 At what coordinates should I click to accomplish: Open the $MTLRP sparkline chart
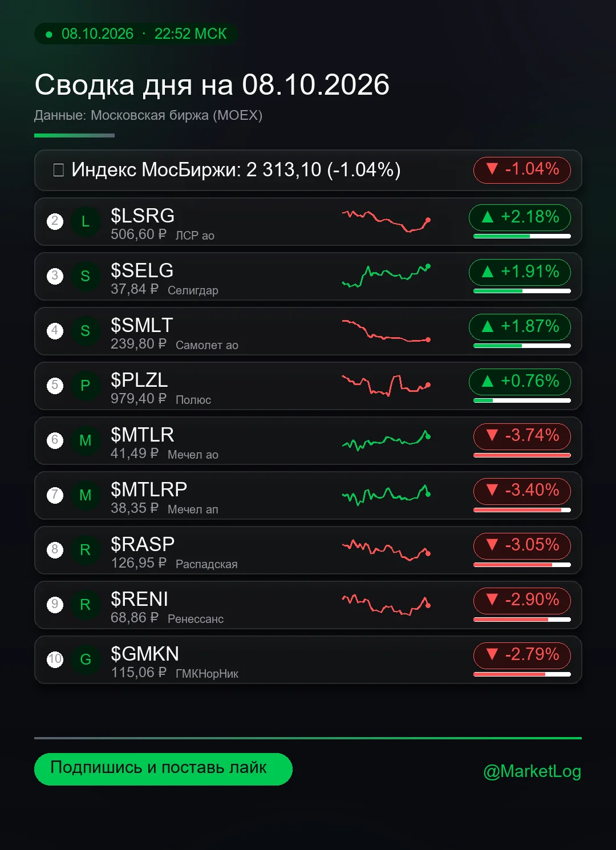[x=386, y=495]
